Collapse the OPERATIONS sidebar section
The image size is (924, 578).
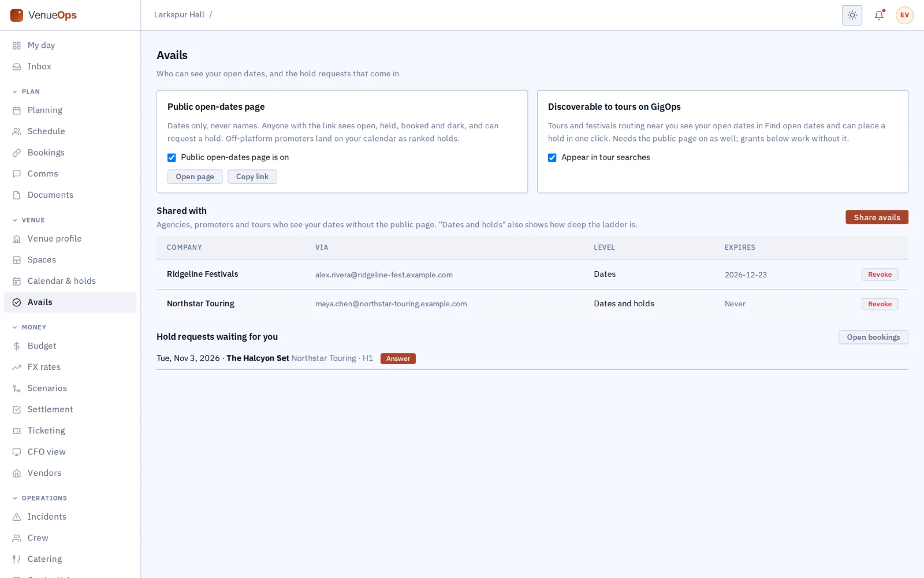(x=39, y=498)
